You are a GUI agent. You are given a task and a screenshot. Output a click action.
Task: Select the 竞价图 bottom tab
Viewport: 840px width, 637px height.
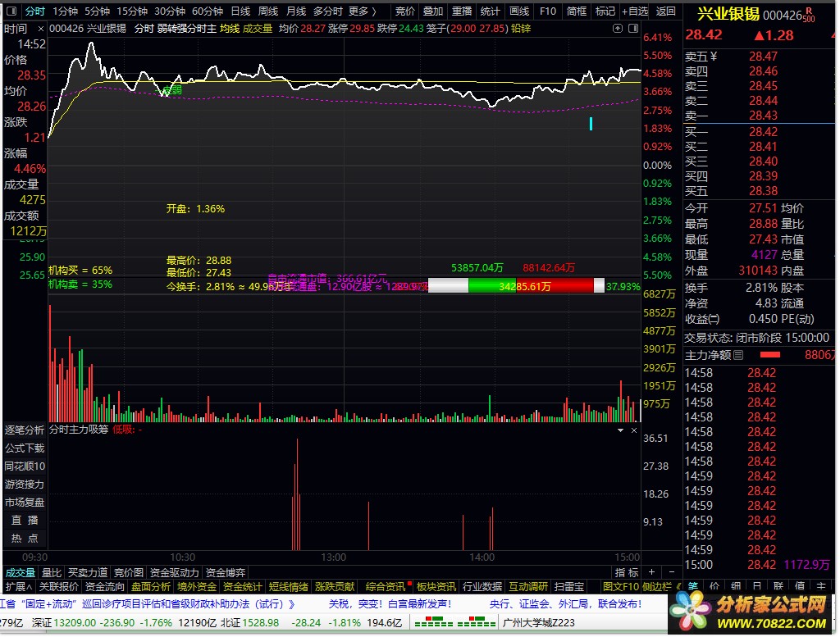pyautogui.click(x=129, y=573)
